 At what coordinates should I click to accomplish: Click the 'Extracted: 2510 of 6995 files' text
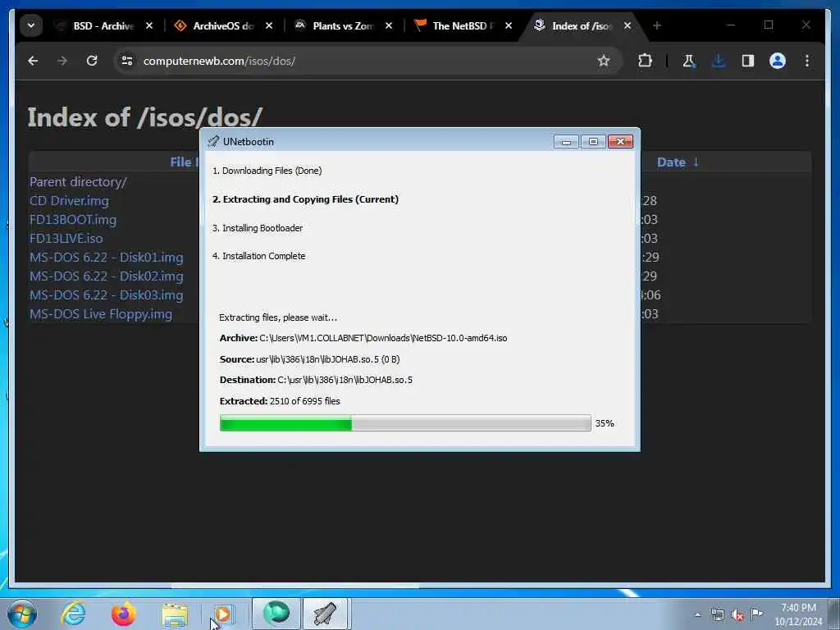[280, 401]
